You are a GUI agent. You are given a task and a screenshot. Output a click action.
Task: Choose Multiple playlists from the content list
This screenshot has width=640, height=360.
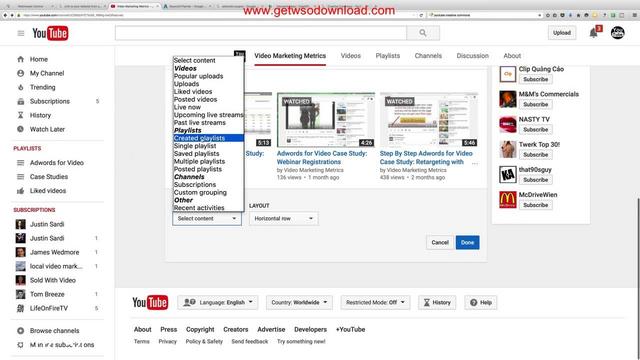click(199, 161)
